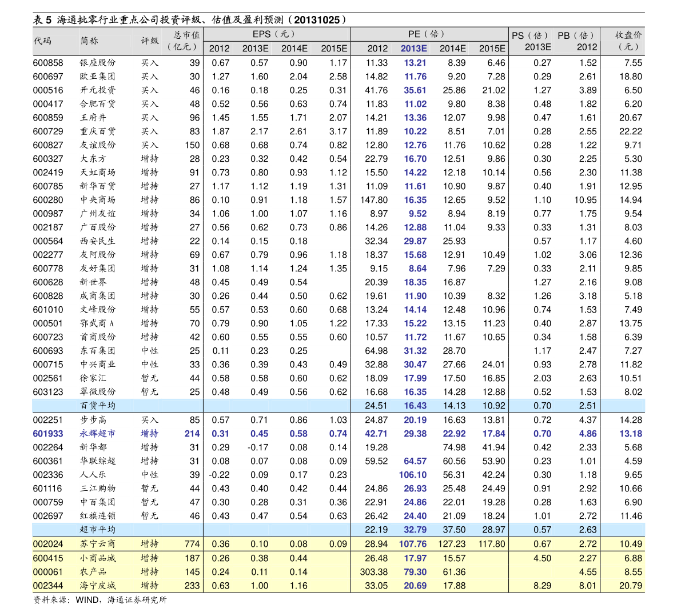
Task: Click 百货平均's 2013E PE value 16.43
Action: [415, 406]
